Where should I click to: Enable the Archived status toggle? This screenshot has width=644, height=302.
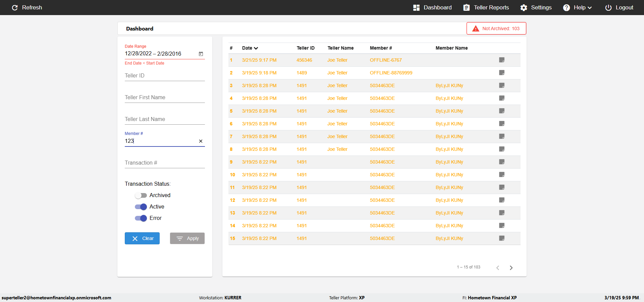pos(141,195)
